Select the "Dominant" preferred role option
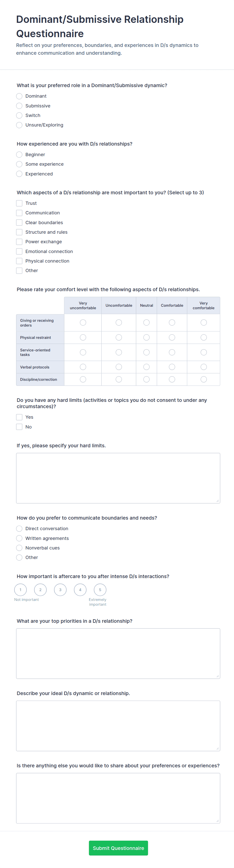The image size is (234, 868). click(19, 96)
